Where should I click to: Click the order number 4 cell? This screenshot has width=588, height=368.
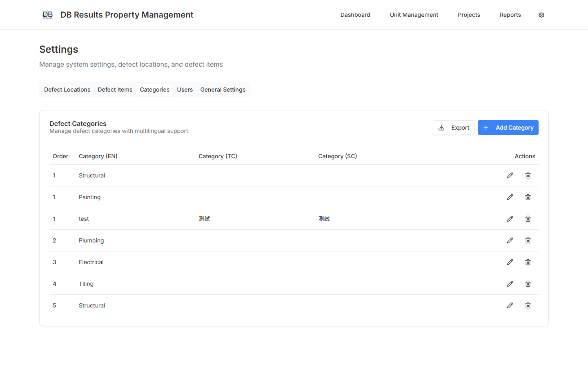click(54, 284)
